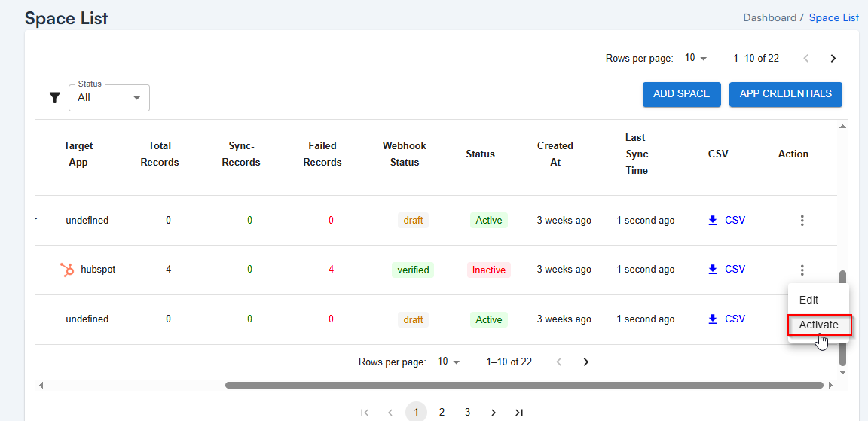
Task: Click the hubspot logo icon
Action: pyautogui.click(x=67, y=270)
